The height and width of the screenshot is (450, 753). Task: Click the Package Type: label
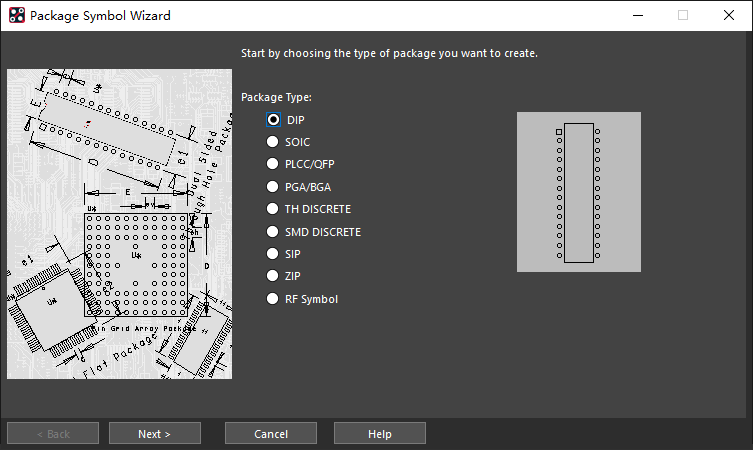[x=277, y=97]
